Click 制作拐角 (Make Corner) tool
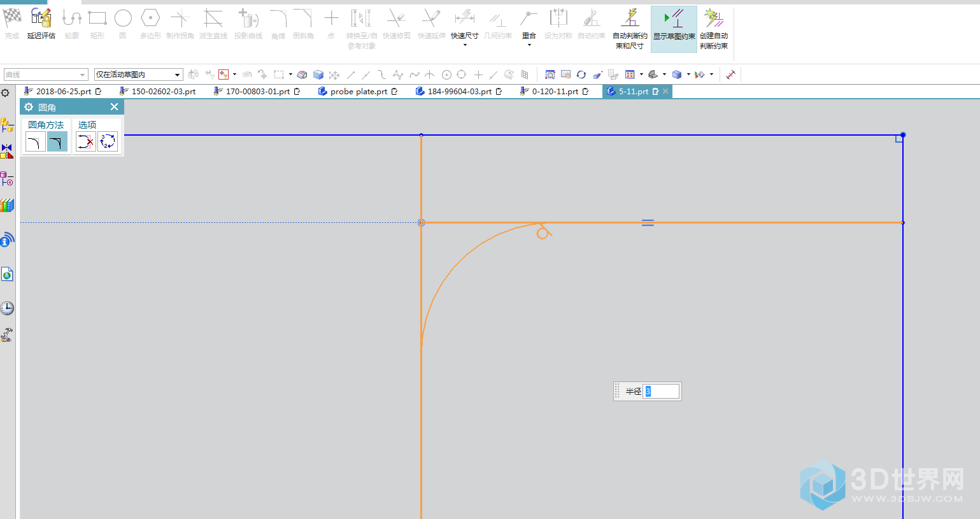The height and width of the screenshot is (519, 980). coord(180,24)
